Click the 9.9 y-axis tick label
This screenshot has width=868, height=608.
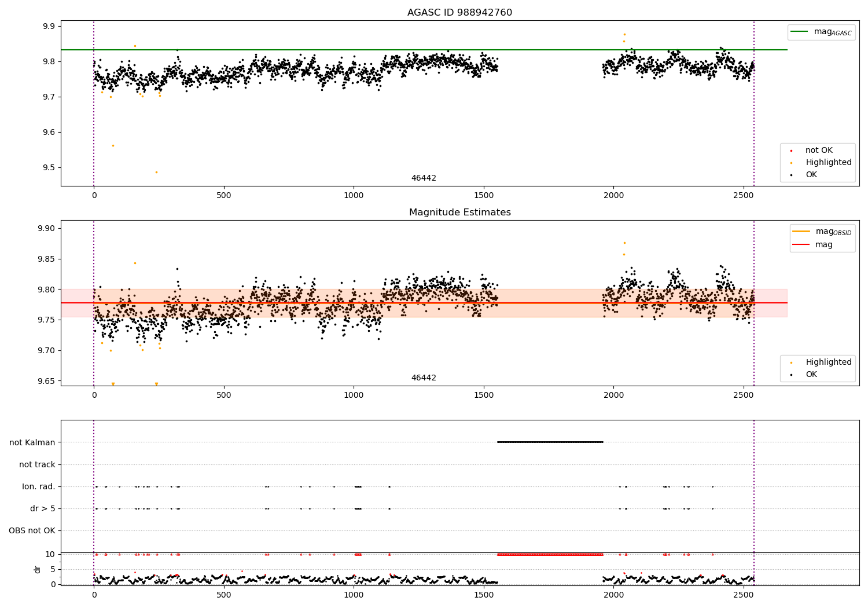click(49, 27)
